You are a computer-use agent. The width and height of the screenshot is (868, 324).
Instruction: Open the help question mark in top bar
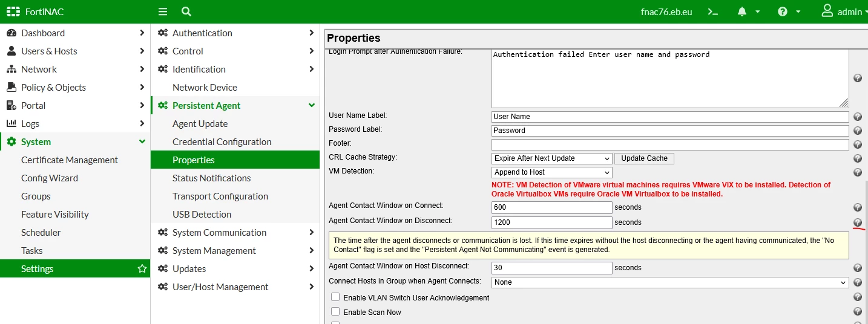(783, 11)
